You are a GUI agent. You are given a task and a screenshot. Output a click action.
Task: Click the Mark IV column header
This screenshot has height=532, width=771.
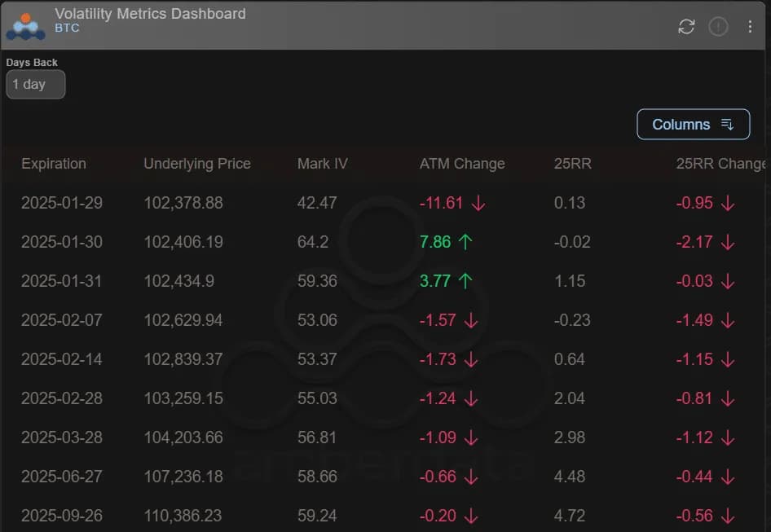[x=323, y=164]
